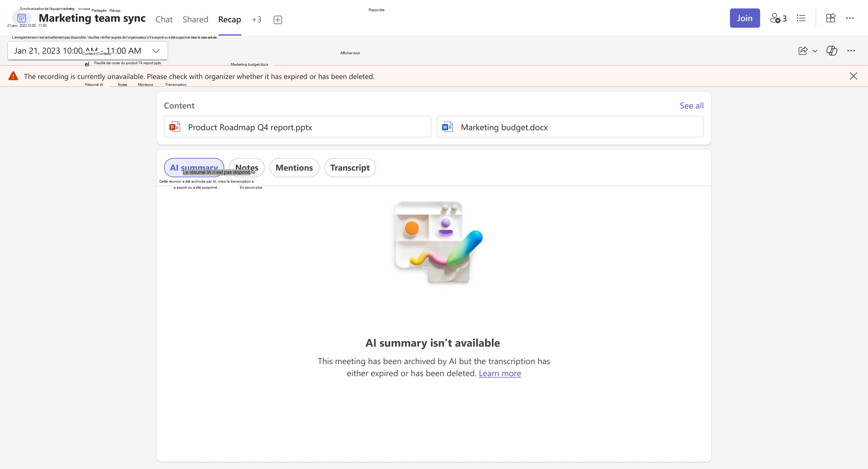
Task: Open the participants list showing 3 people
Action: click(778, 18)
